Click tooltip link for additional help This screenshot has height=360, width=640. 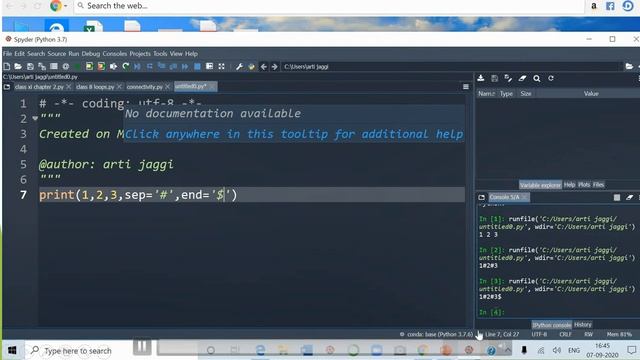click(x=294, y=134)
